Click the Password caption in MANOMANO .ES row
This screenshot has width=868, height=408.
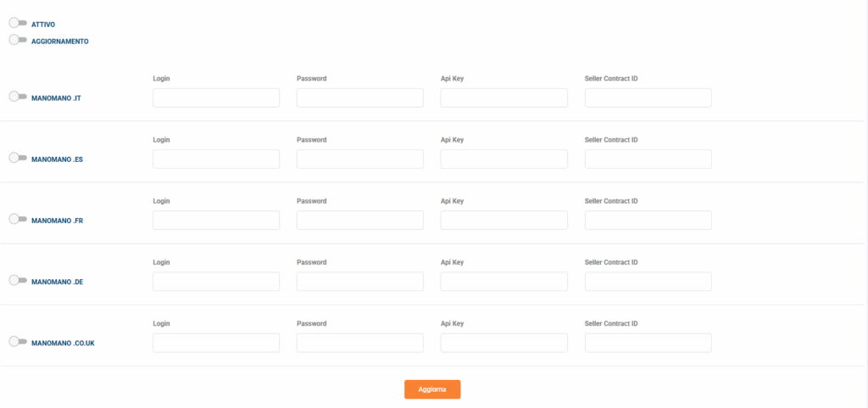click(312, 140)
